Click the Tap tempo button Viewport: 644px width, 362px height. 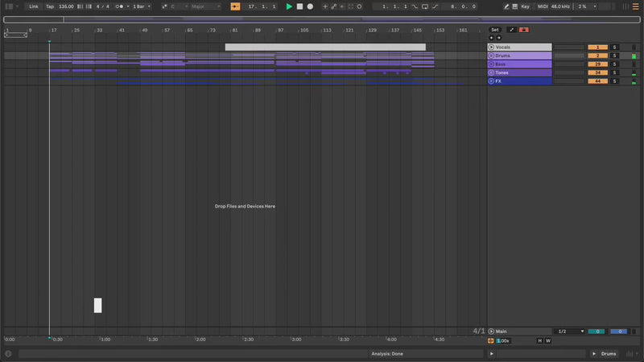(x=50, y=6)
